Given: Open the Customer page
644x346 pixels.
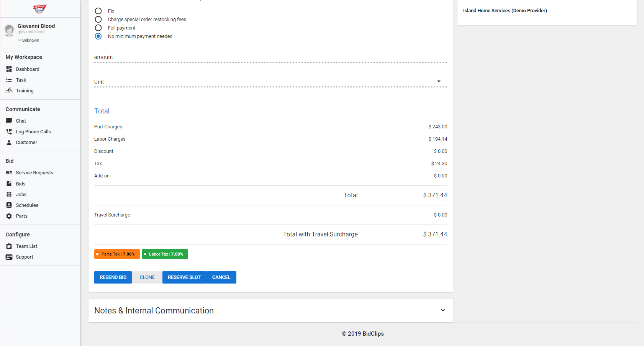Looking at the screenshot, I should (x=26, y=142).
